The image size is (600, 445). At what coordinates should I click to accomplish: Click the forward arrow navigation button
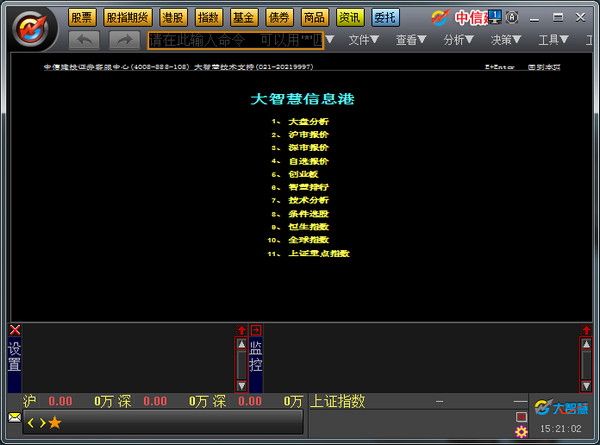124,40
